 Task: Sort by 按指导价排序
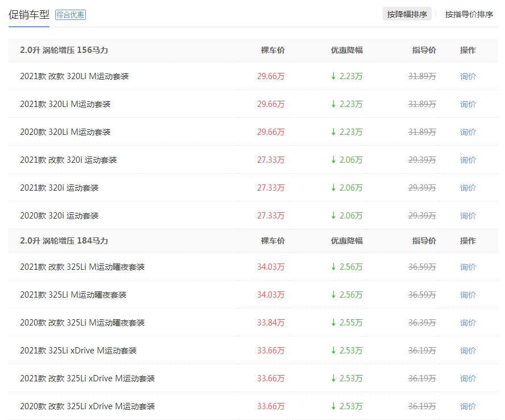[x=469, y=14]
